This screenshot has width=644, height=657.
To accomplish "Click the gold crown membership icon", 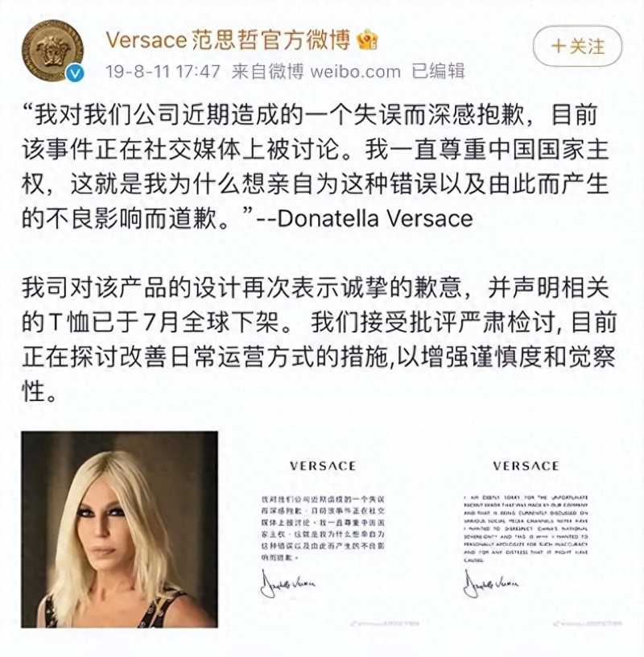I will point(367,40).
